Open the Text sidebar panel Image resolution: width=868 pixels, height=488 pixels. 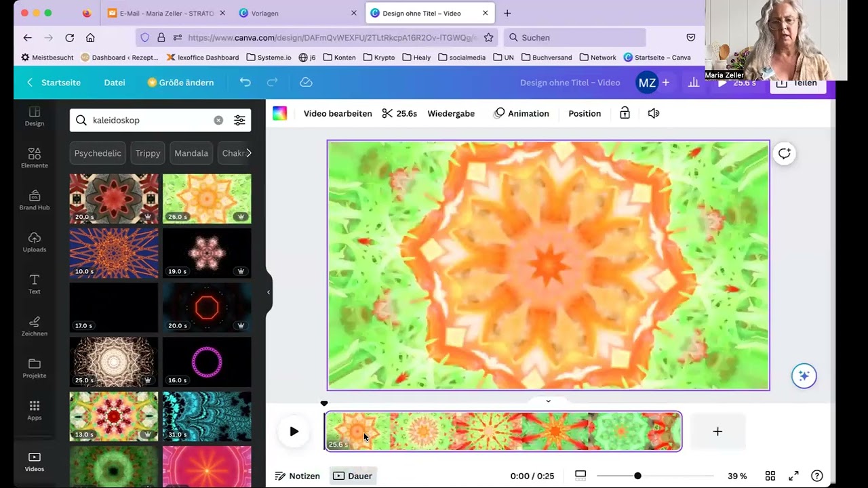35,284
